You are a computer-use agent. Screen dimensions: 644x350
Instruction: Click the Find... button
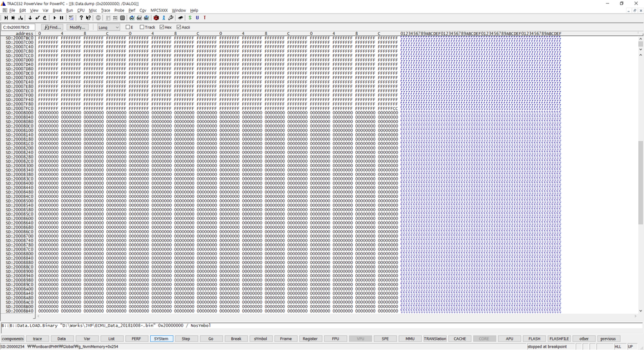click(52, 27)
